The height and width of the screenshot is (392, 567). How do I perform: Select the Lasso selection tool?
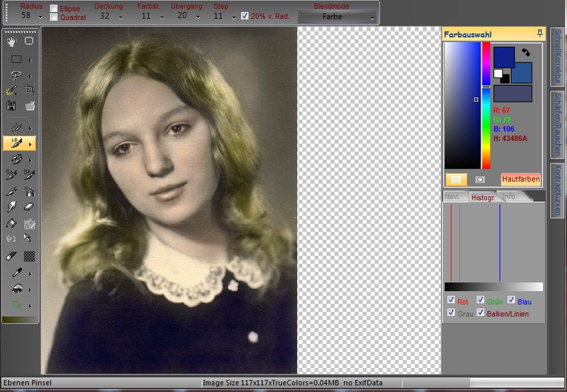(17, 76)
